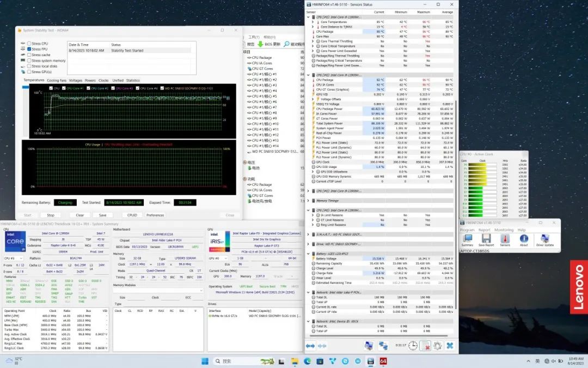588x368 pixels.
Task: Expand the S.M.A.R.T. sensor group
Action: pyautogui.click(x=308, y=234)
